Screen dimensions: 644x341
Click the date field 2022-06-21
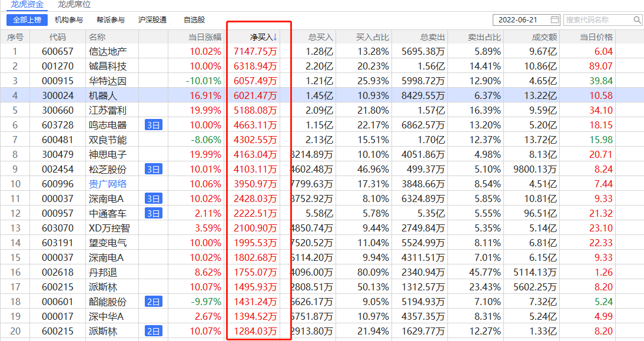point(526,19)
